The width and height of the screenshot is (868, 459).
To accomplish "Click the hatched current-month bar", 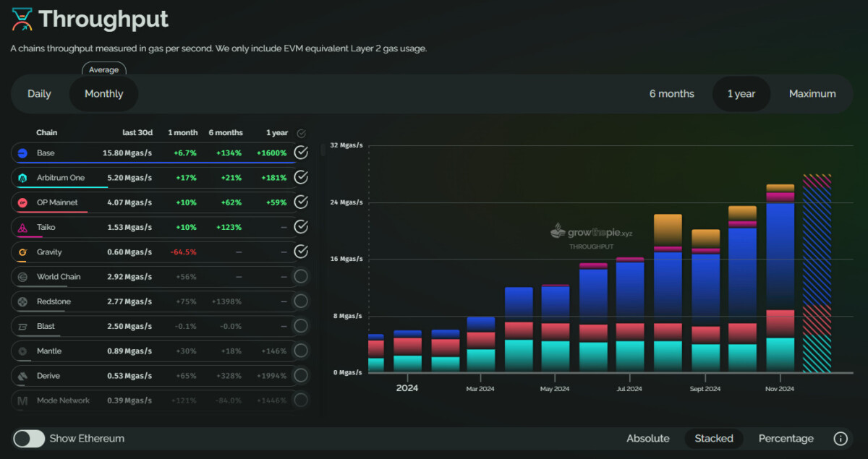I will (817, 273).
